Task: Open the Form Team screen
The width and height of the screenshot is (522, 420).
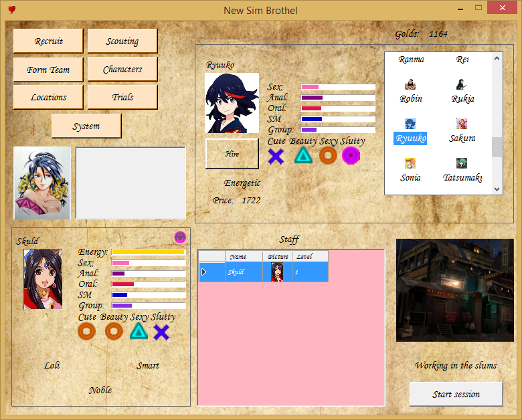Action: pos(48,70)
